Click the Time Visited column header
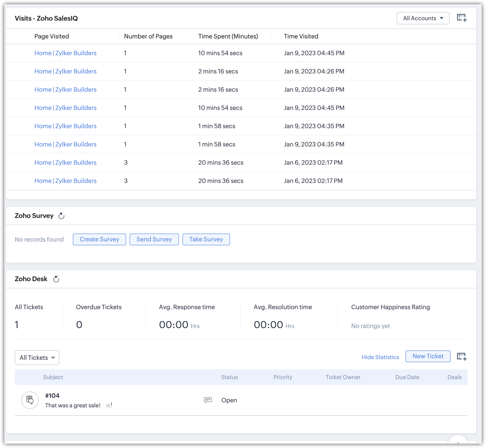This screenshot has height=448, width=486. pos(301,36)
